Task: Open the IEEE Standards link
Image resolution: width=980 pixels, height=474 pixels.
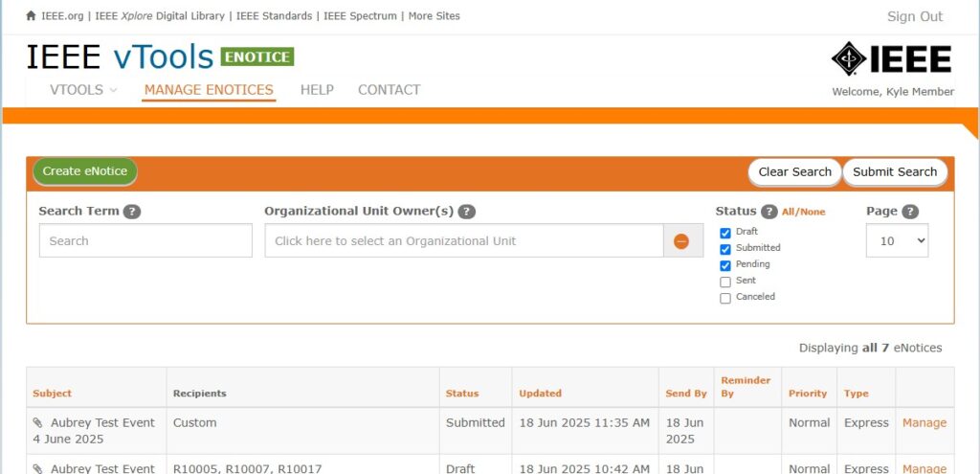Action: click(274, 16)
